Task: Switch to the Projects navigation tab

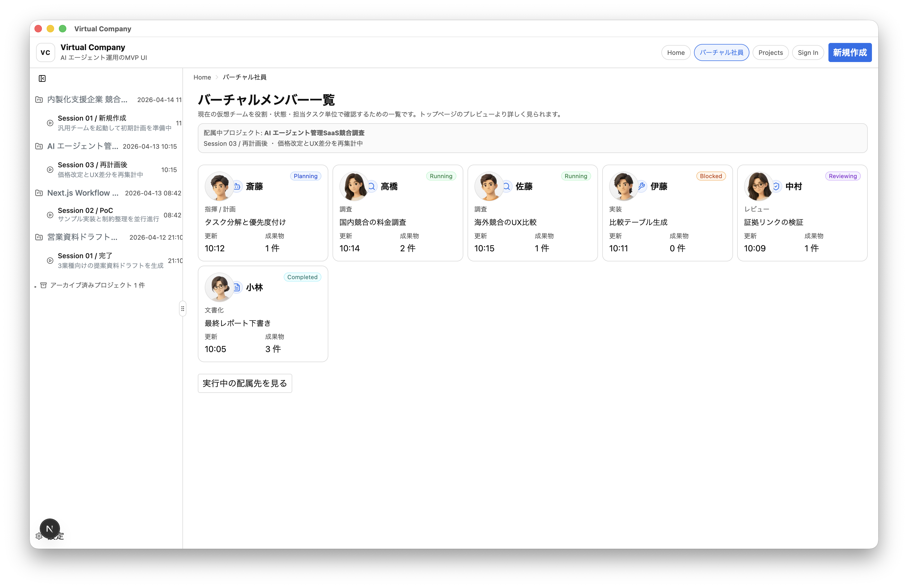Action: click(x=770, y=52)
